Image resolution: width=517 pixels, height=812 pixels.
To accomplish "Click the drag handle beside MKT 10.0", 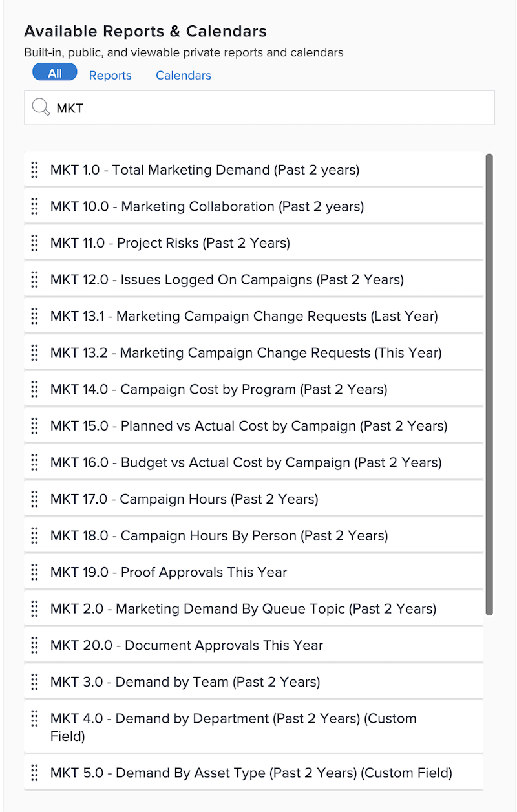I will click(34, 206).
